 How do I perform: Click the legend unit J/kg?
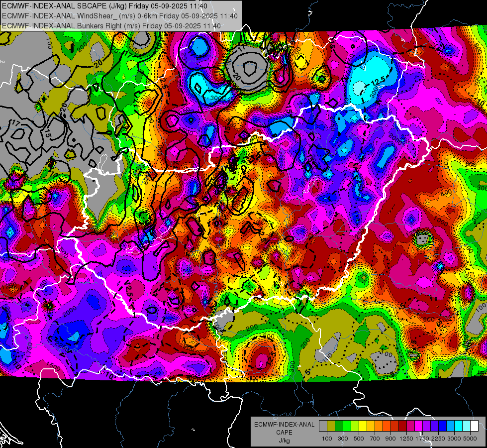tap(284, 441)
